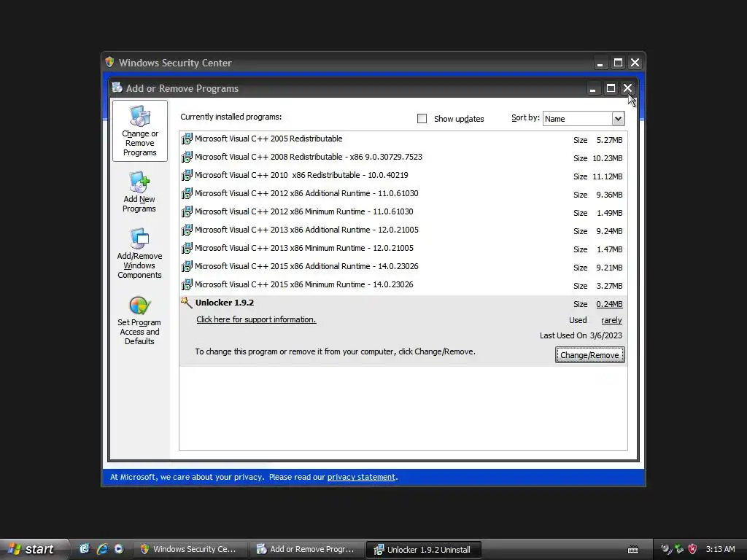The height and width of the screenshot is (560, 747).
Task: Select 2013 x86 Minimum Runtime 12.0.21005
Action: click(403, 249)
